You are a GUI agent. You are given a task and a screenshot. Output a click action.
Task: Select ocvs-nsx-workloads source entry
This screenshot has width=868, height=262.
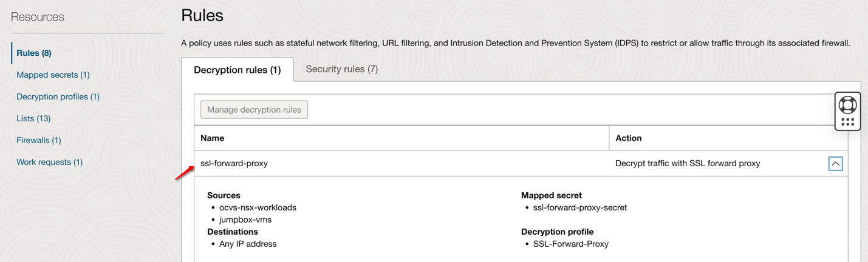pos(258,207)
